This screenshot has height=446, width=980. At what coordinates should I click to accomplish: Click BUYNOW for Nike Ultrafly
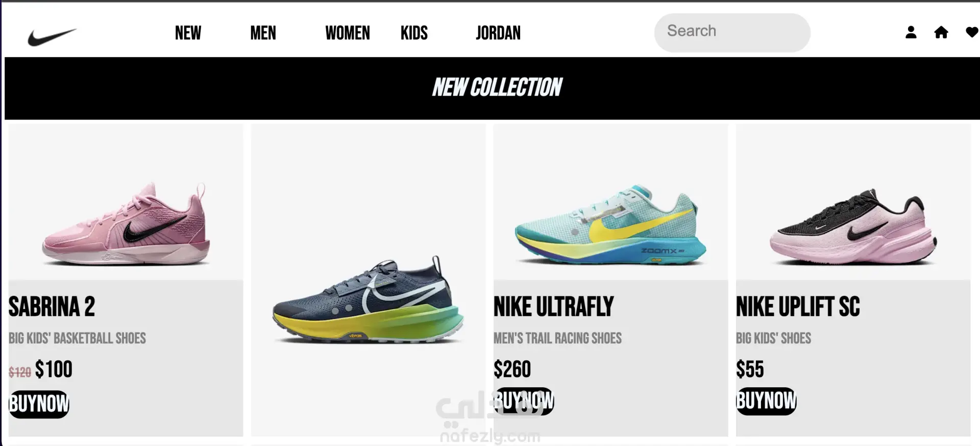[x=524, y=401]
